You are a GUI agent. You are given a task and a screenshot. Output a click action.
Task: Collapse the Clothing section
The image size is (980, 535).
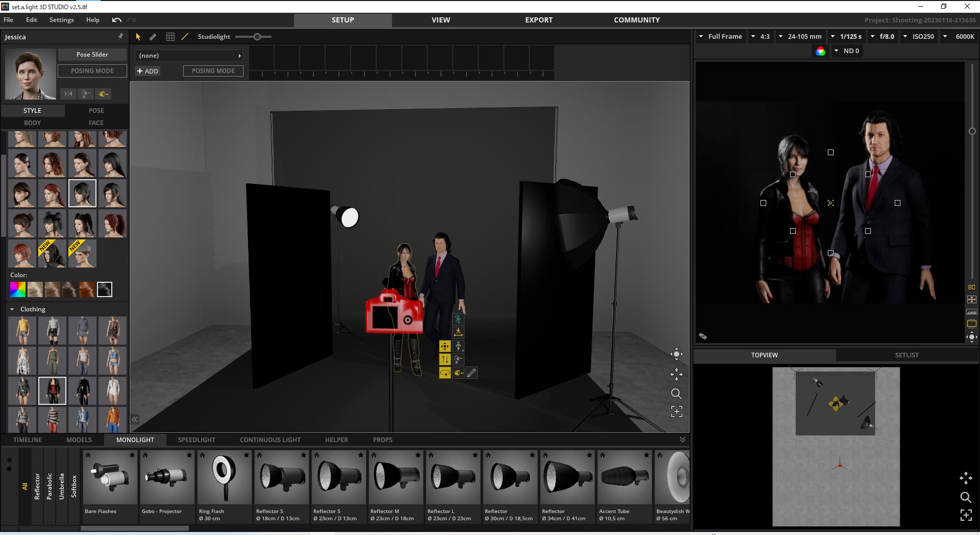pyautogui.click(x=12, y=309)
